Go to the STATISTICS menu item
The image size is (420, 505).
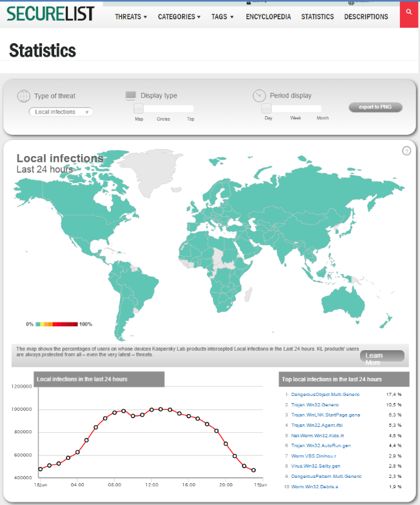click(x=317, y=17)
